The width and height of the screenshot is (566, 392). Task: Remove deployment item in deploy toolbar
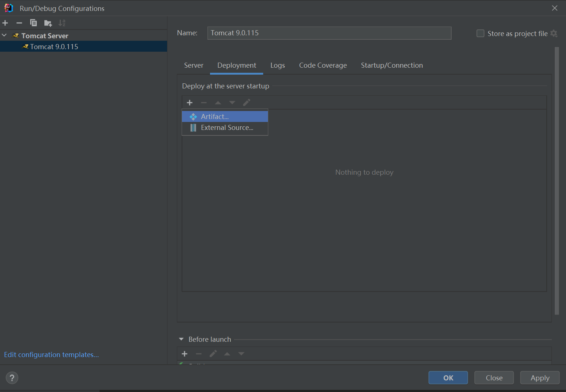[x=204, y=103]
